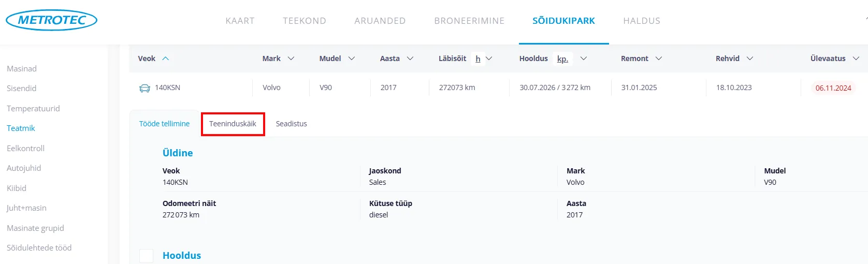The height and width of the screenshot is (264, 868).
Task: Expand the Remont column dropdown
Action: [659, 58]
